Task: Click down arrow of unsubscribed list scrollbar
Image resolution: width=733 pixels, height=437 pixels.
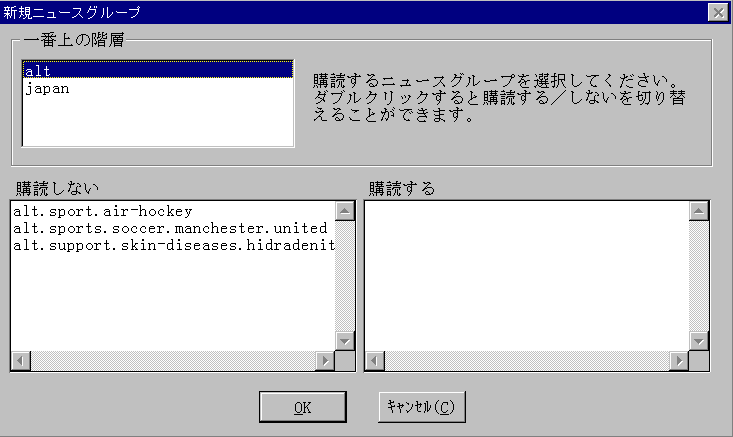Action: (345, 341)
